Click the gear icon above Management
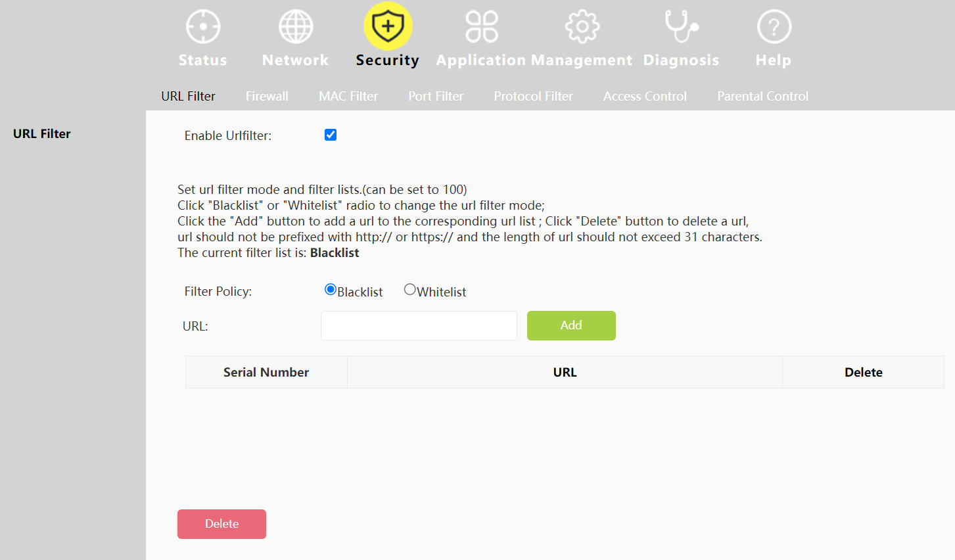The height and width of the screenshot is (560, 955). 582,27
